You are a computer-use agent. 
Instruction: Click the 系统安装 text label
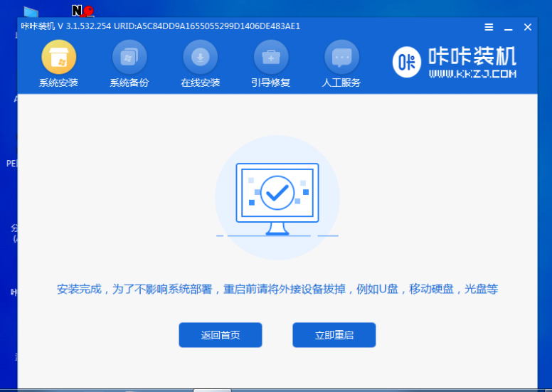tap(58, 83)
